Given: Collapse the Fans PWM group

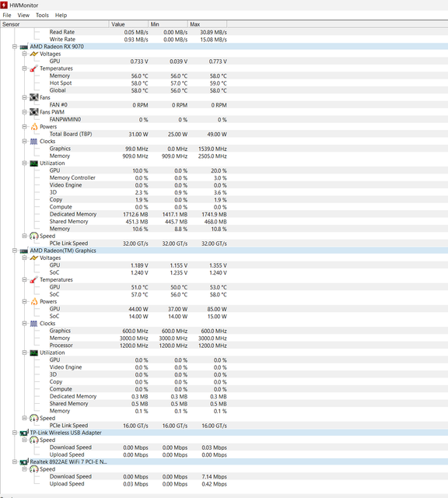Looking at the screenshot, I should [24, 112].
